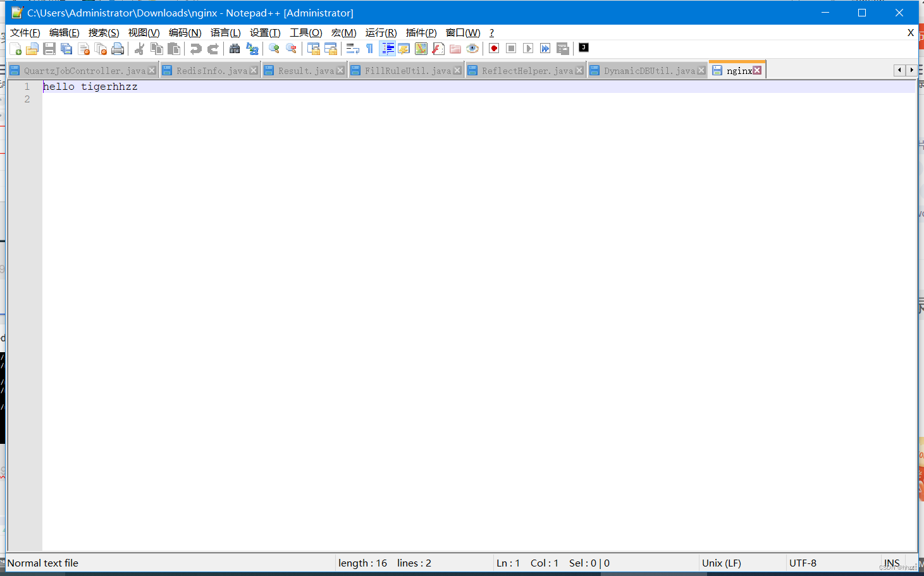
Task: Click the Save Recorded Macro icon
Action: pos(562,49)
